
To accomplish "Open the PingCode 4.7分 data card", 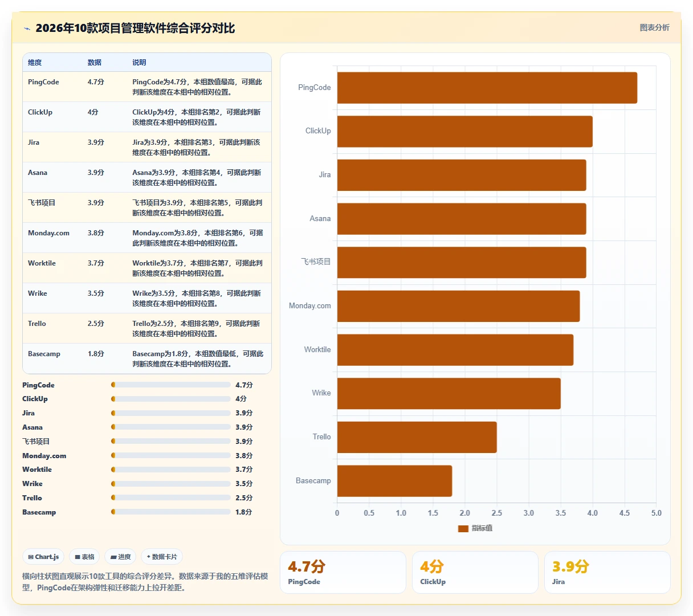I will pyautogui.click(x=343, y=572).
